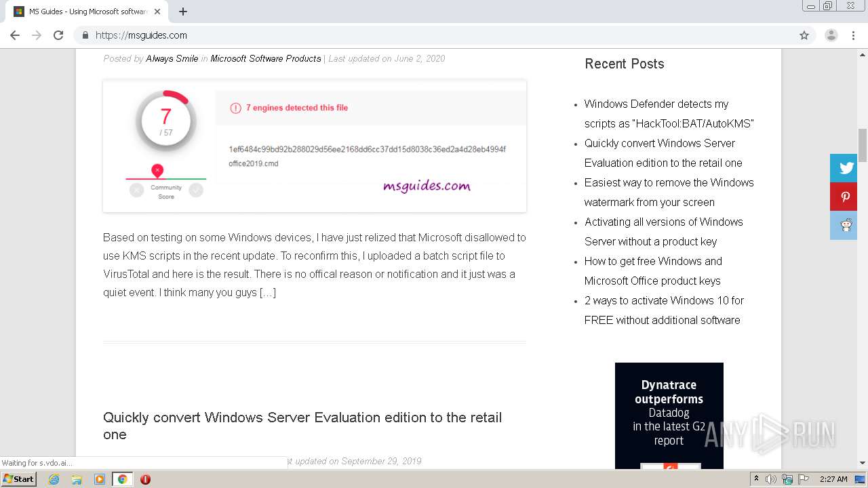Open 'Quickly convert Windows Server Evaluation' article title
Image resolution: width=868 pixels, height=488 pixels.
[x=302, y=426]
